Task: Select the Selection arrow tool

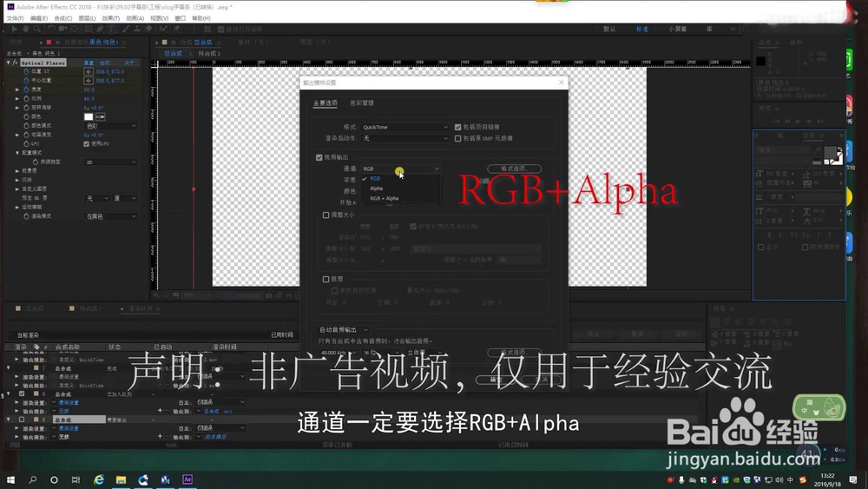Action: (x=15, y=29)
